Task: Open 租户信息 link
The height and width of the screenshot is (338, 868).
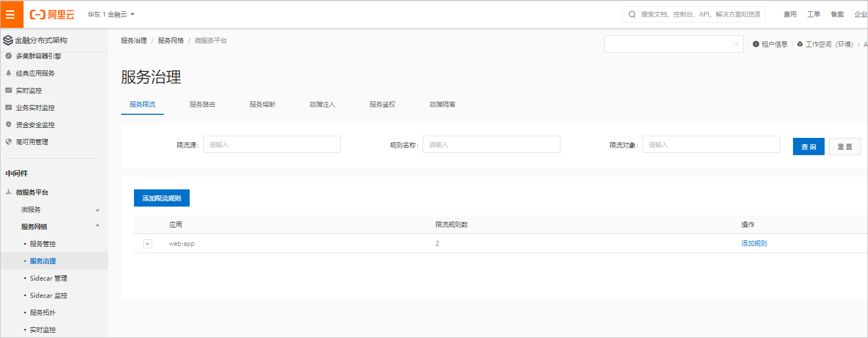Action: click(775, 45)
